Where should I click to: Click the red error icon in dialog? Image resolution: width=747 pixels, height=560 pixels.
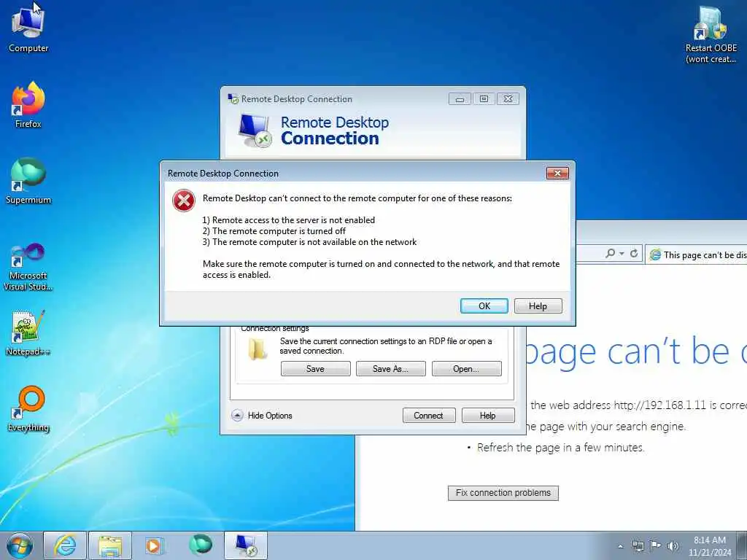(x=184, y=201)
